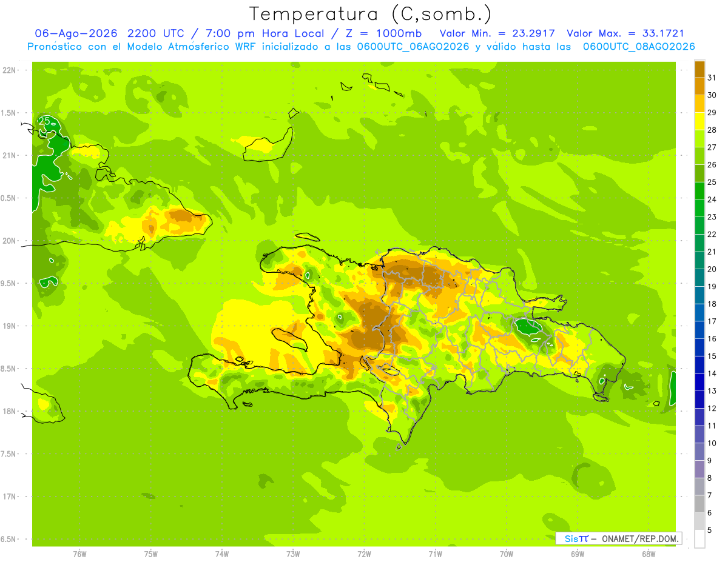Pick the legend swatch between 25 and 26

coord(699,173)
